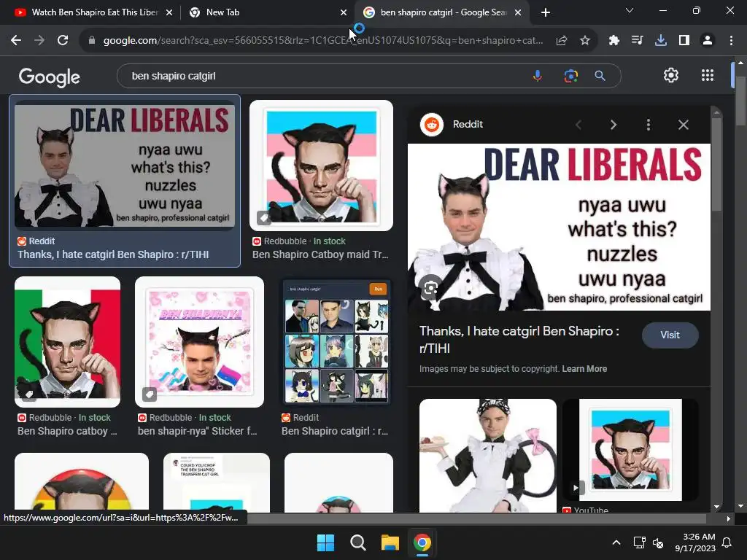Show hidden system tray icons

pyautogui.click(x=616, y=542)
